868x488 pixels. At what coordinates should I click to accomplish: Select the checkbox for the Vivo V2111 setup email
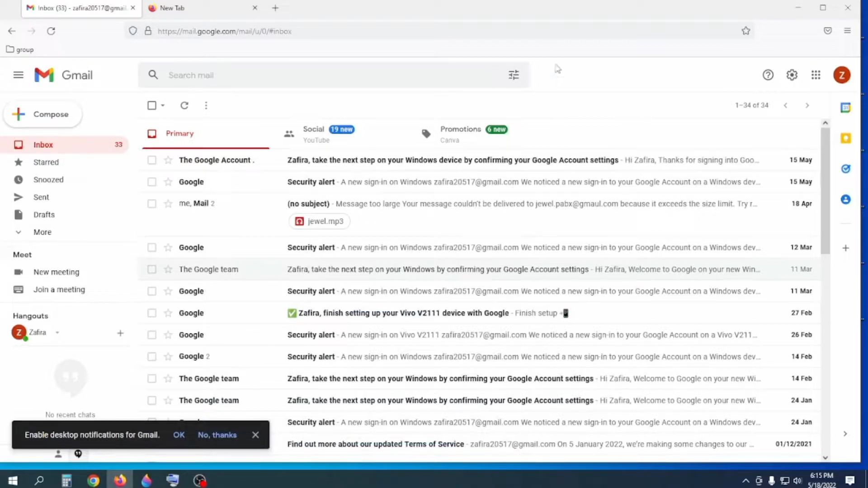(x=152, y=313)
